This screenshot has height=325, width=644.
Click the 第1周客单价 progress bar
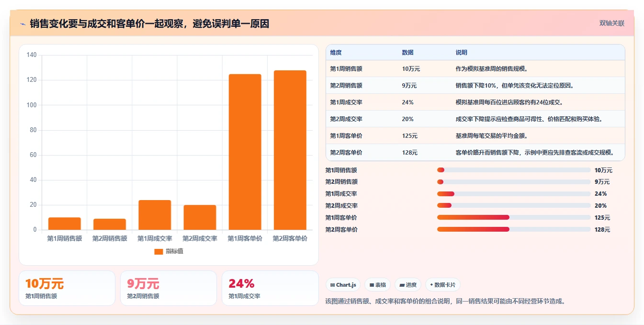[514, 217]
